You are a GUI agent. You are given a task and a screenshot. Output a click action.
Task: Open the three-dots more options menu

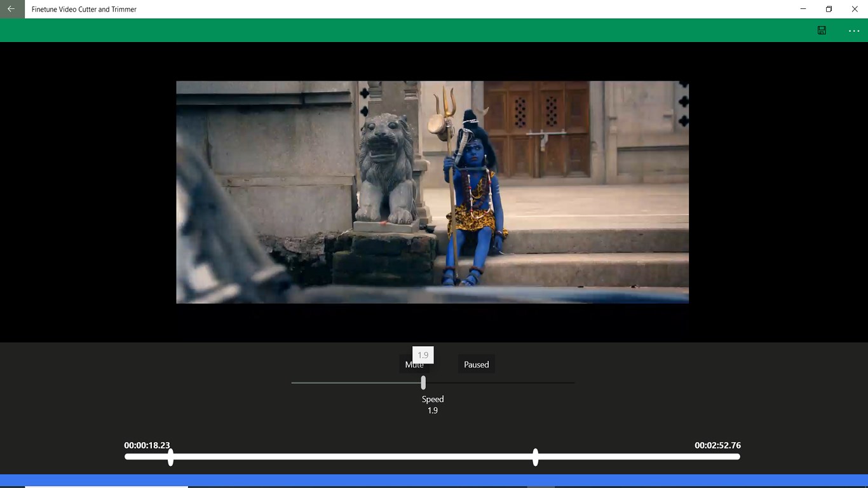pyautogui.click(x=853, y=30)
